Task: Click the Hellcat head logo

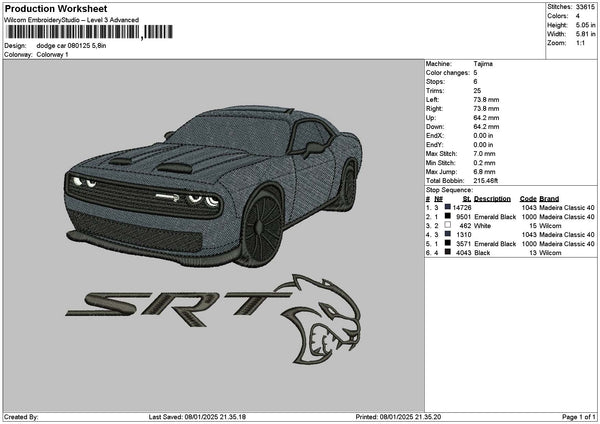Action: 325,318
